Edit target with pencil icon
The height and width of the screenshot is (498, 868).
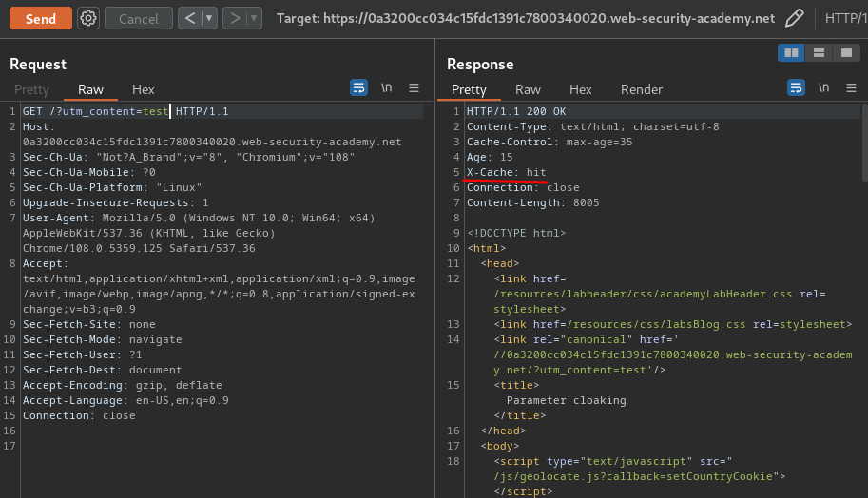795,18
